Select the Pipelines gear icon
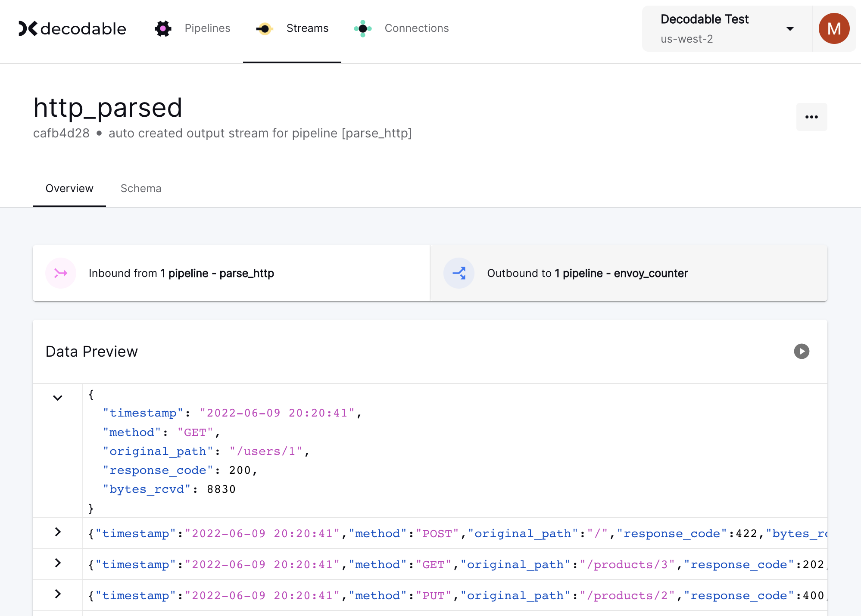Viewport: 861px width, 616px height. (162, 28)
